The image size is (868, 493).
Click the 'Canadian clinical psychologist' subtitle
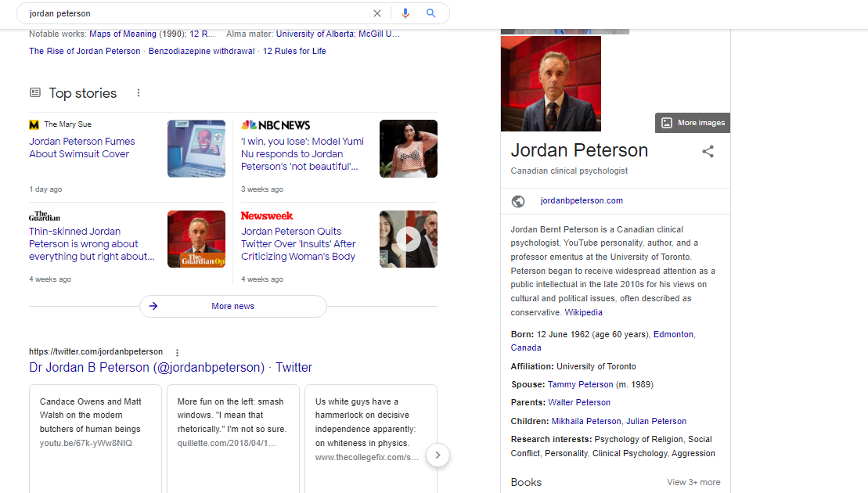tap(569, 171)
